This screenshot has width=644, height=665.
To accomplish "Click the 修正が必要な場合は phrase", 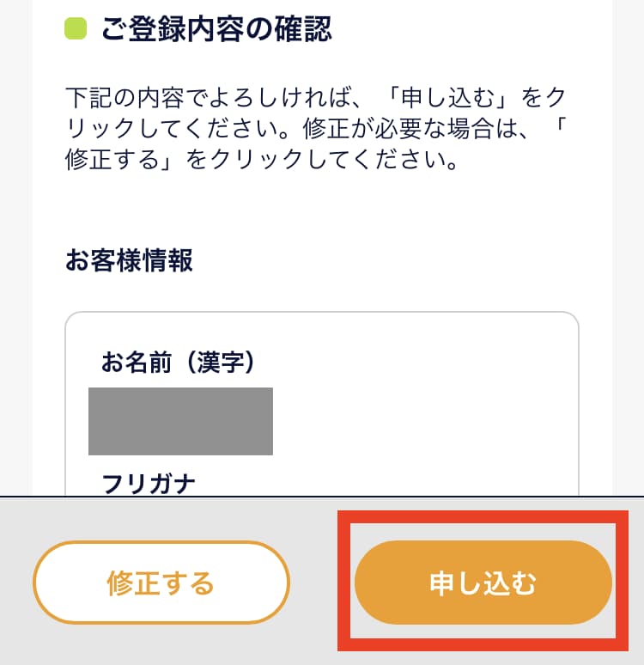I will [415, 129].
